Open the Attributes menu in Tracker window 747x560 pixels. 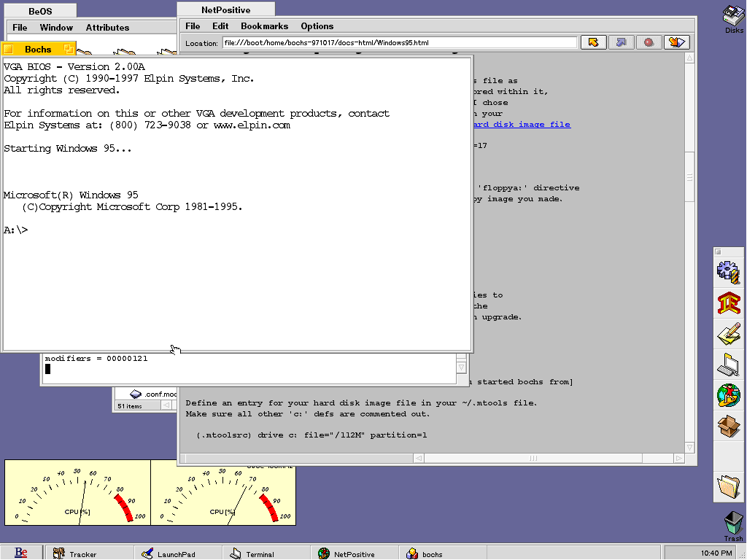(107, 28)
